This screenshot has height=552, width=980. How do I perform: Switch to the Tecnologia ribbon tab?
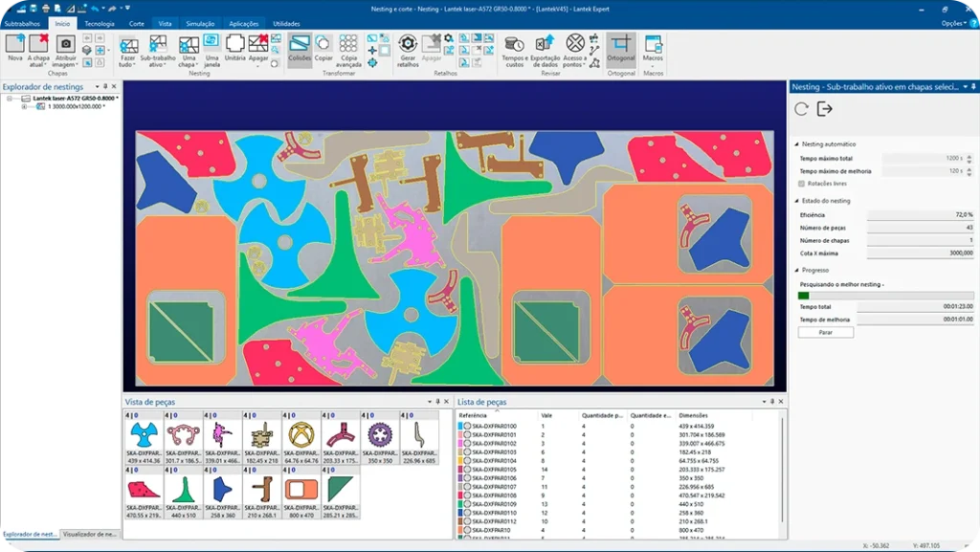(x=99, y=23)
